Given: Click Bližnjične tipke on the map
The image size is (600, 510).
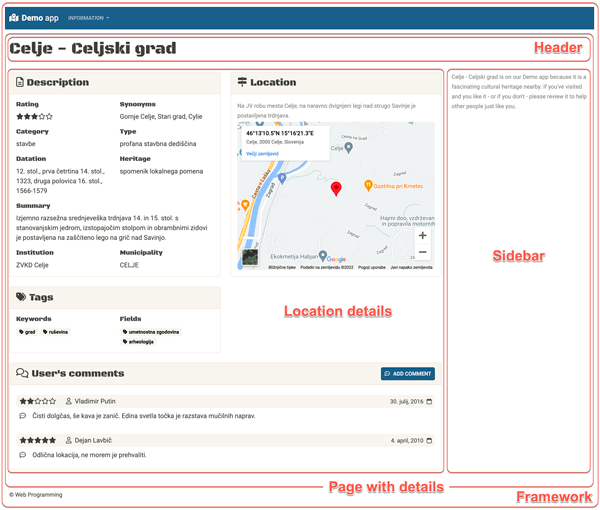Looking at the screenshot, I should (282, 267).
